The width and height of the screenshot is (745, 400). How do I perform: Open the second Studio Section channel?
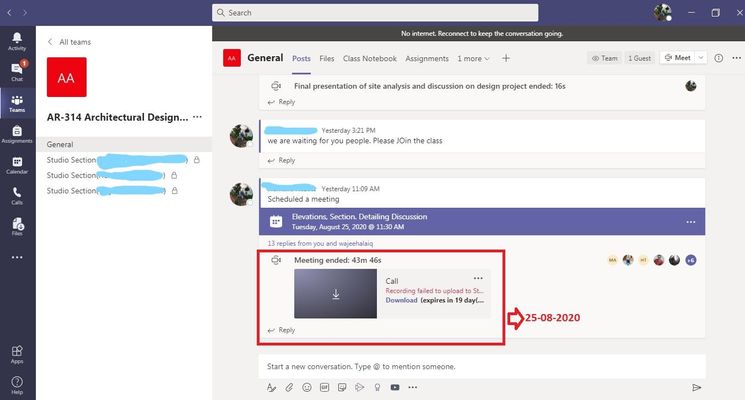click(x=124, y=175)
